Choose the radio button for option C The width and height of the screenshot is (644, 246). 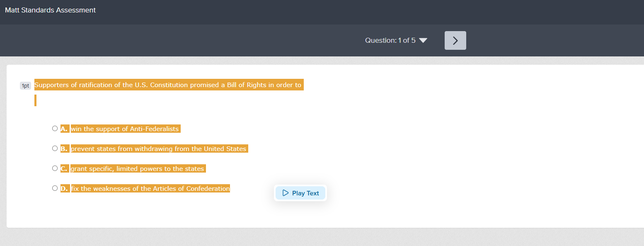click(55, 168)
